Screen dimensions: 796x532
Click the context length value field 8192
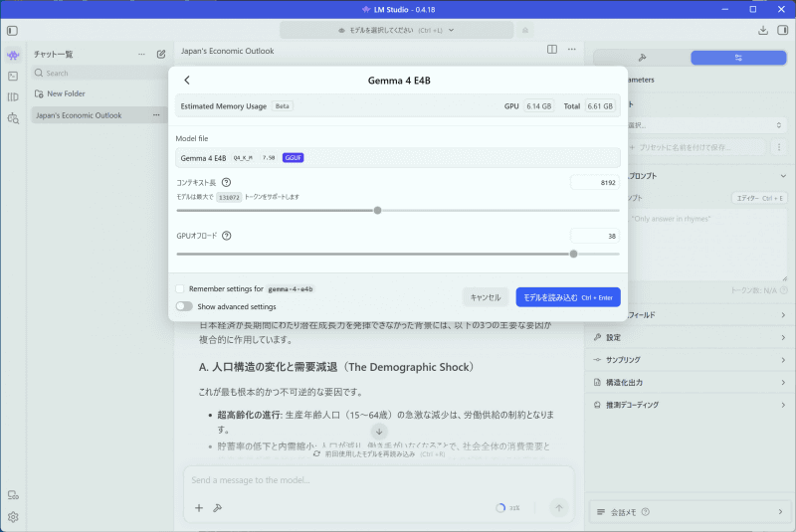pyautogui.click(x=595, y=183)
